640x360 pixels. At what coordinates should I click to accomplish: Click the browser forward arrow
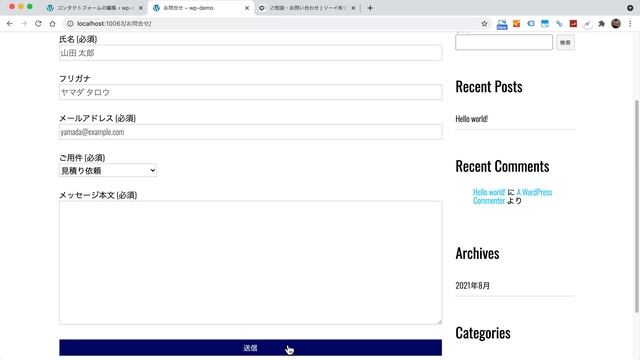(24, 24)
